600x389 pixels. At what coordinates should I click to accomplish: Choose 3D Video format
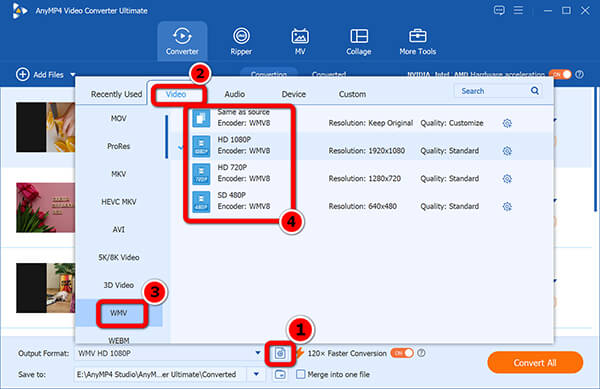click(x=119, y=285)
